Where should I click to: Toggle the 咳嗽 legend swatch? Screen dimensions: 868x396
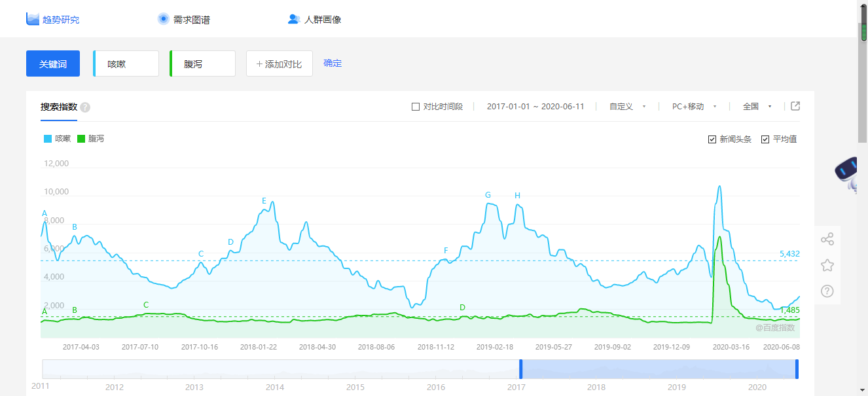click(x=48, y=139)
